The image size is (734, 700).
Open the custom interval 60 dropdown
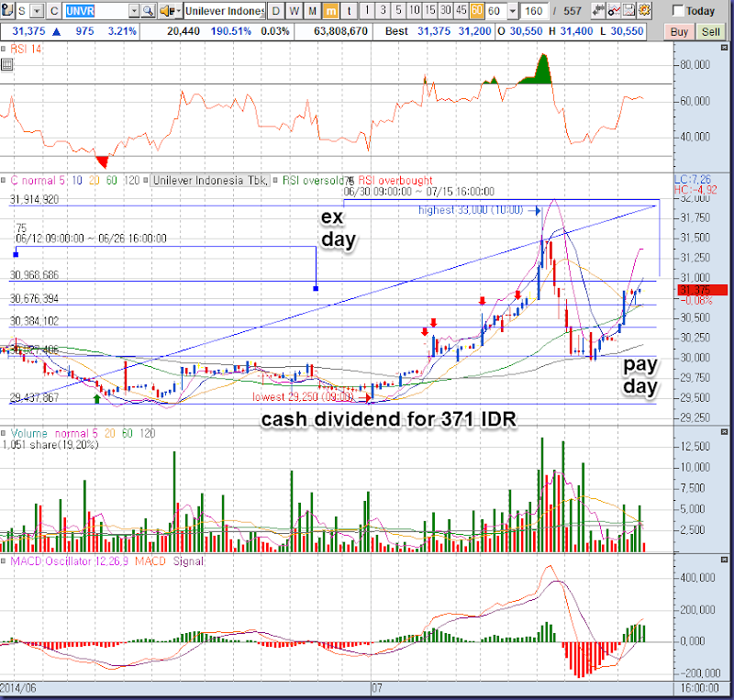point(513,11)
